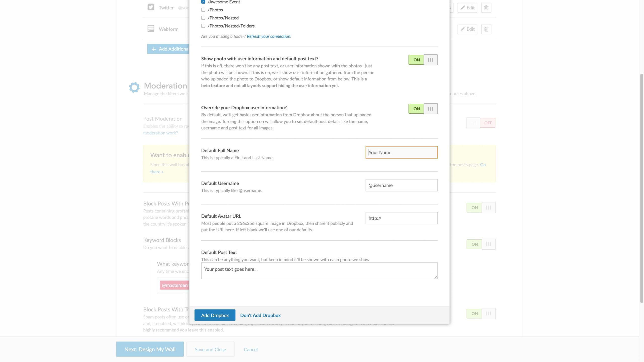Click Don't Add Dropbox button
Screen dimensions: 644x362
point(260,315)
